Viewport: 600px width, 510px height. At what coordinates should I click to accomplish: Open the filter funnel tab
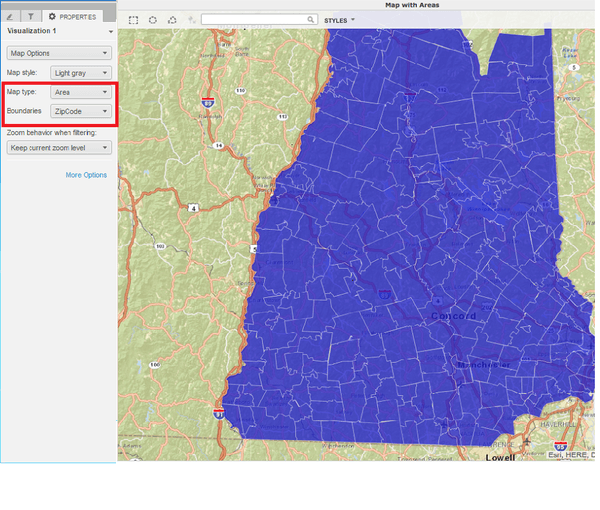(x=31, y=17)
